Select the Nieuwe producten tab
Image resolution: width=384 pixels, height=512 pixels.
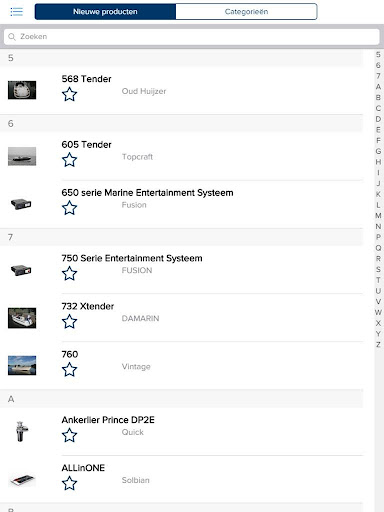coord(105,12)
